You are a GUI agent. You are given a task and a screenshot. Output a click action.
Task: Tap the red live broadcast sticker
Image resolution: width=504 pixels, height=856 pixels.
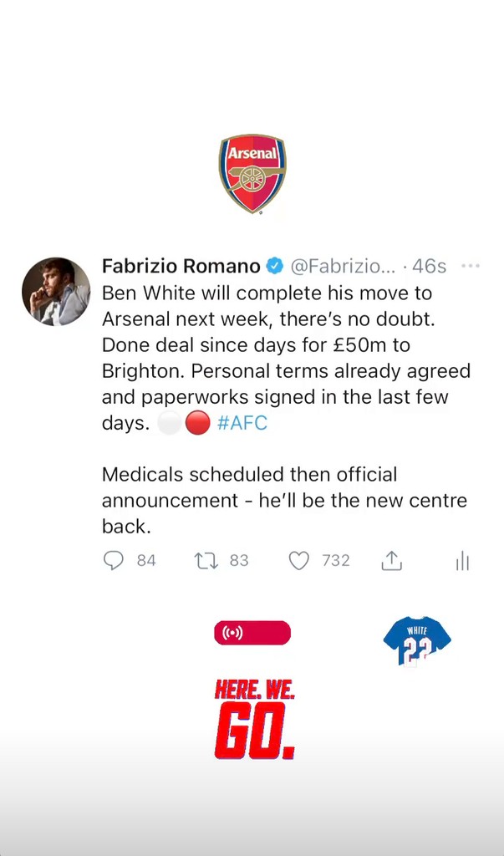click(252, 633)
